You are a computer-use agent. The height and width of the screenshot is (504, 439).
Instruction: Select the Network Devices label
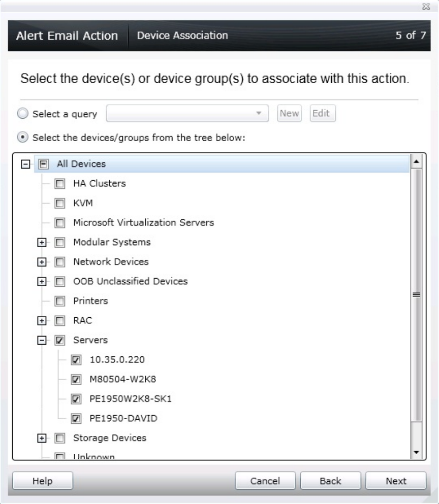(111, 261)
